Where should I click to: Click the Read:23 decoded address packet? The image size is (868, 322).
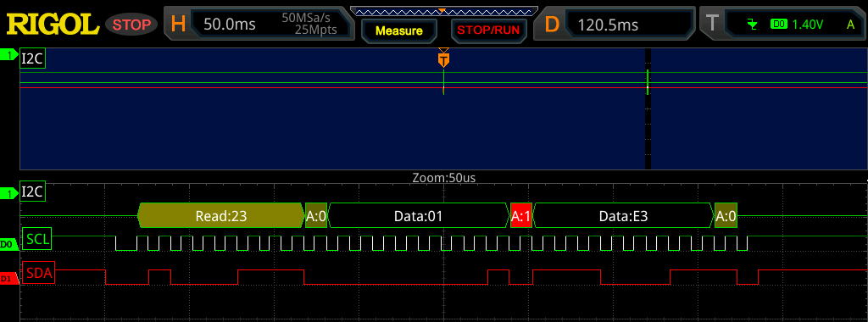click(x=221, y=216)
